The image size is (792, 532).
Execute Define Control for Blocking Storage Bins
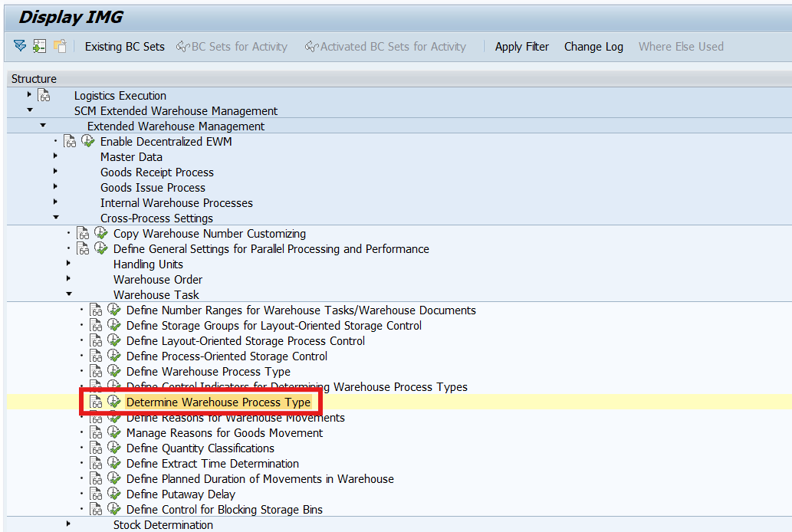(114, 509)
